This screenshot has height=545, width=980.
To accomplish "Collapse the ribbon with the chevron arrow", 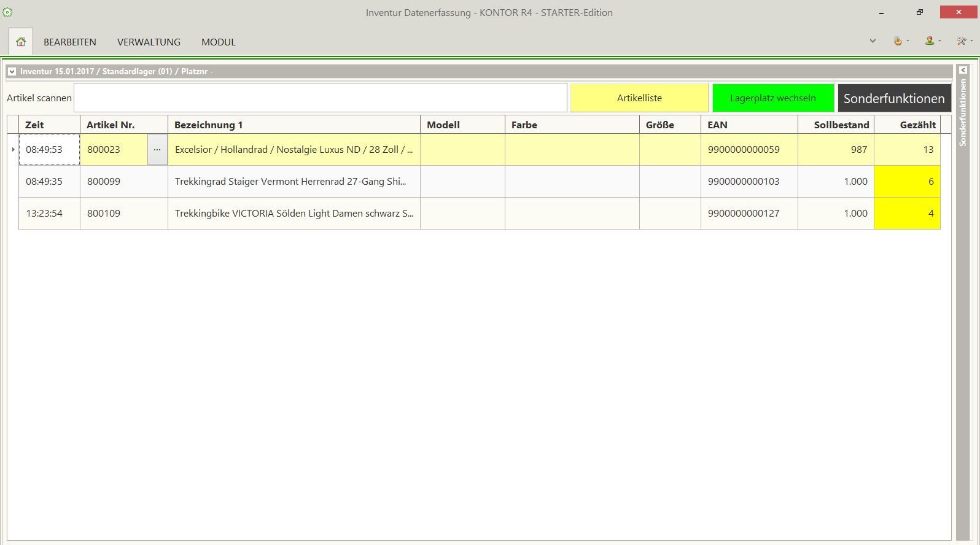I will pos(873,41).
